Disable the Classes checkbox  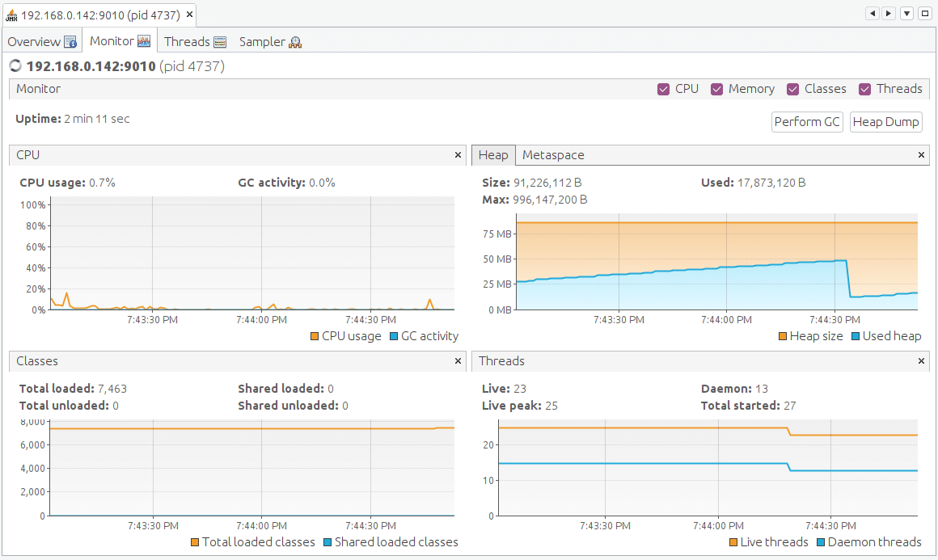[x=792, y=89]
